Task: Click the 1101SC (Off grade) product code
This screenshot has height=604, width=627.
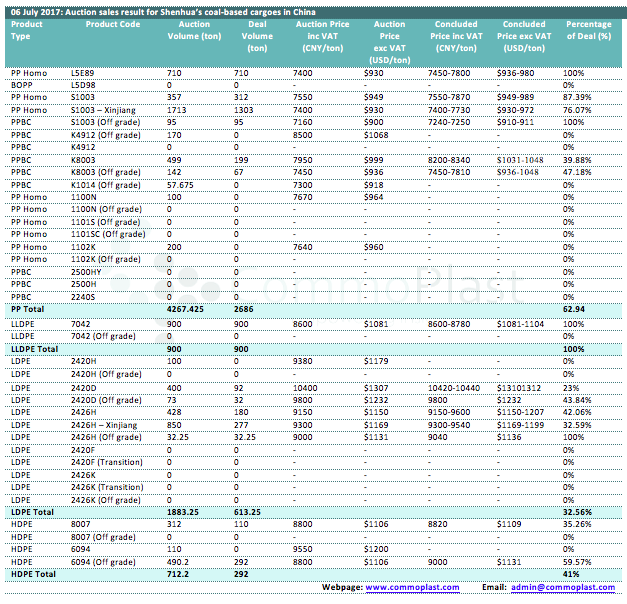Action: click(108, 234)
